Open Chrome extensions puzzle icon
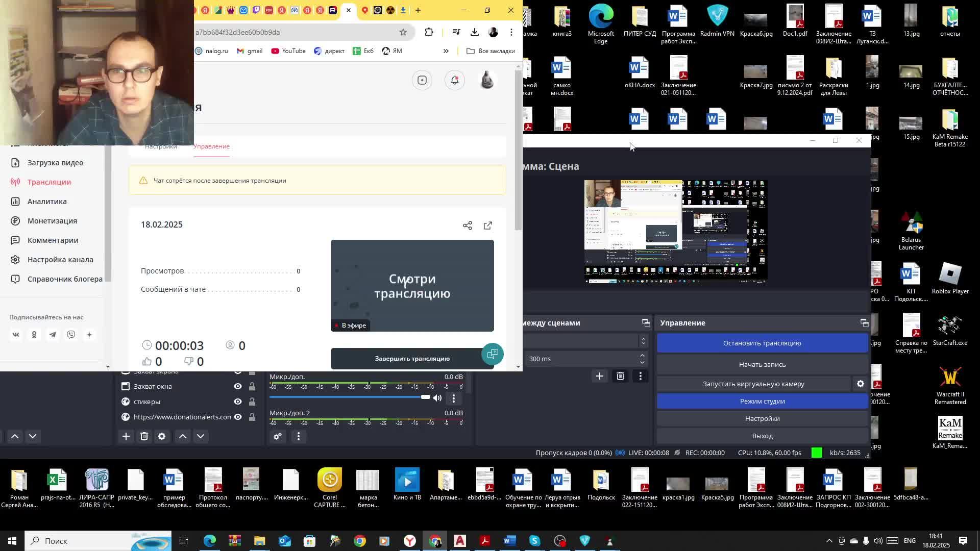Image resolution: width=980 pixels, height=551 pixels. point(429,32)
